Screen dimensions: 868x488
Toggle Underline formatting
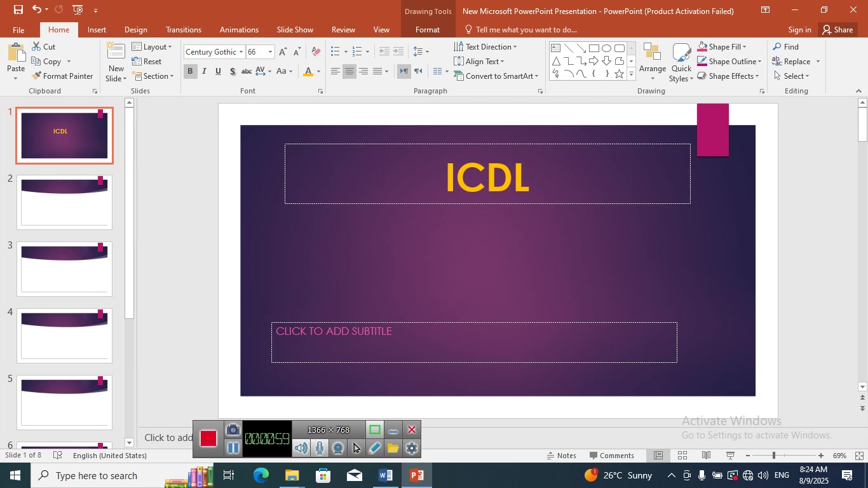tap(218, 71)
